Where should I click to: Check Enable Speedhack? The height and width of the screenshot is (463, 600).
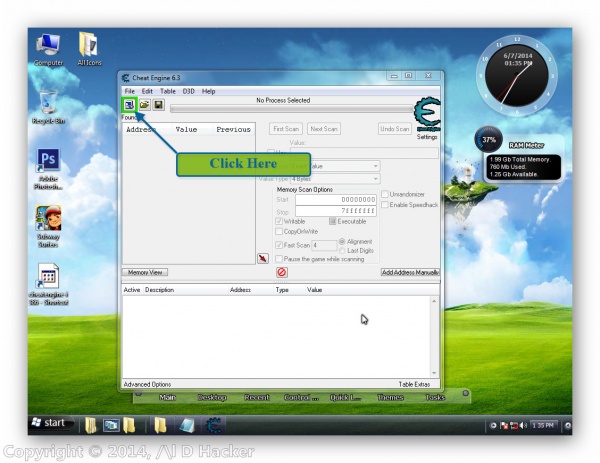click(385, 205)
